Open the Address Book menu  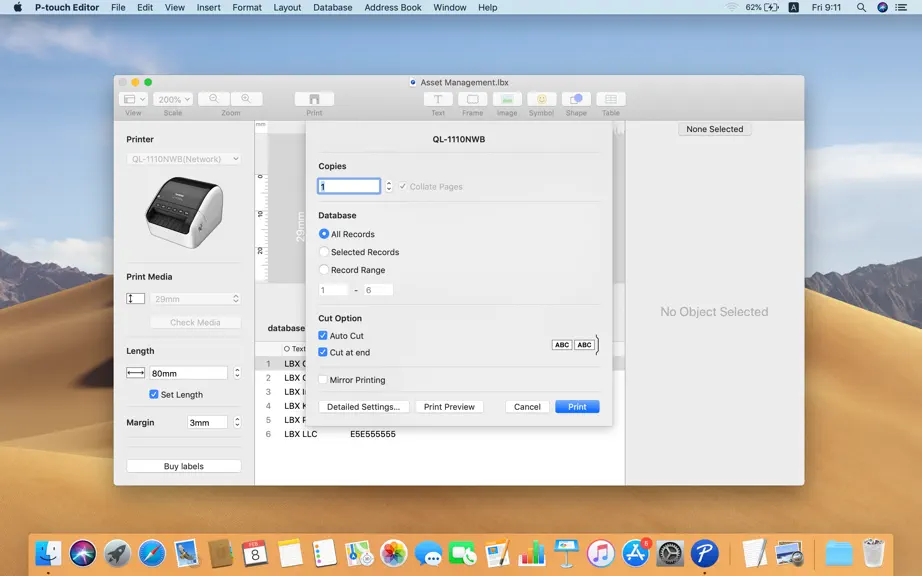point(393,7)
